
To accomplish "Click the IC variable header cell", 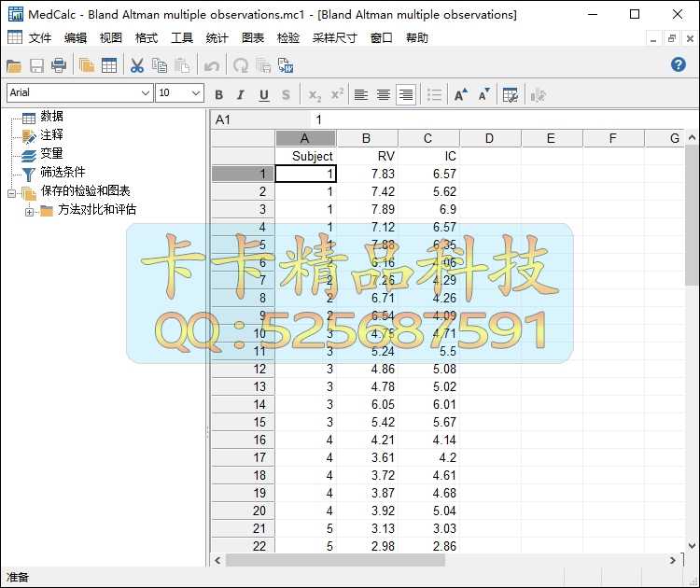I will point(429,156).
